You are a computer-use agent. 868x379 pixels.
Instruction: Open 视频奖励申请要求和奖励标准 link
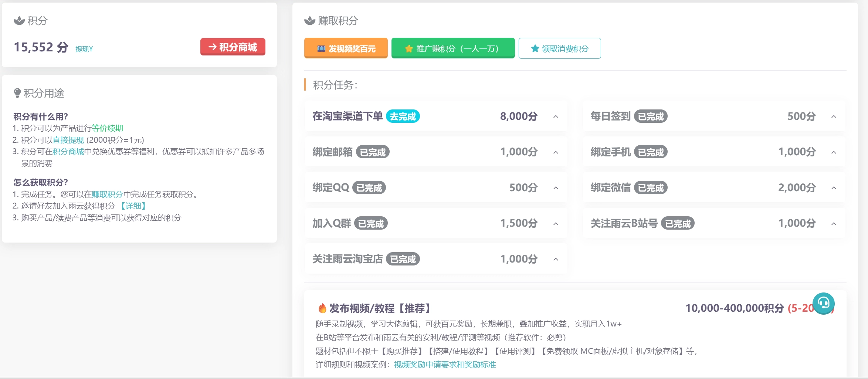coord(445,365)
